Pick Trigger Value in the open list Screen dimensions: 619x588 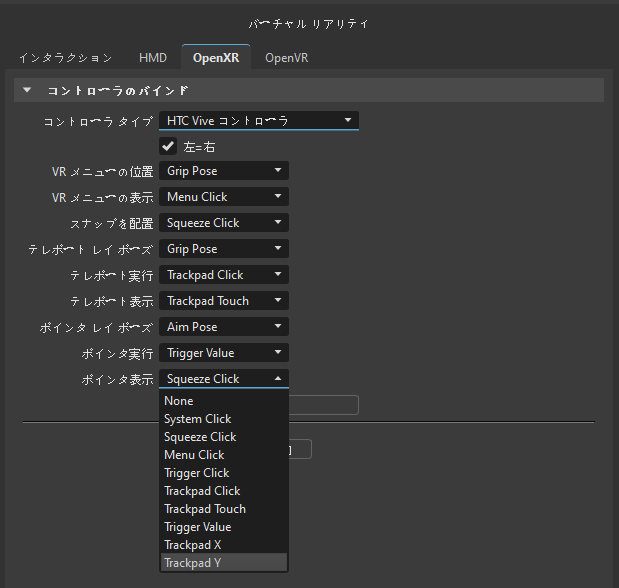point(224,527)
